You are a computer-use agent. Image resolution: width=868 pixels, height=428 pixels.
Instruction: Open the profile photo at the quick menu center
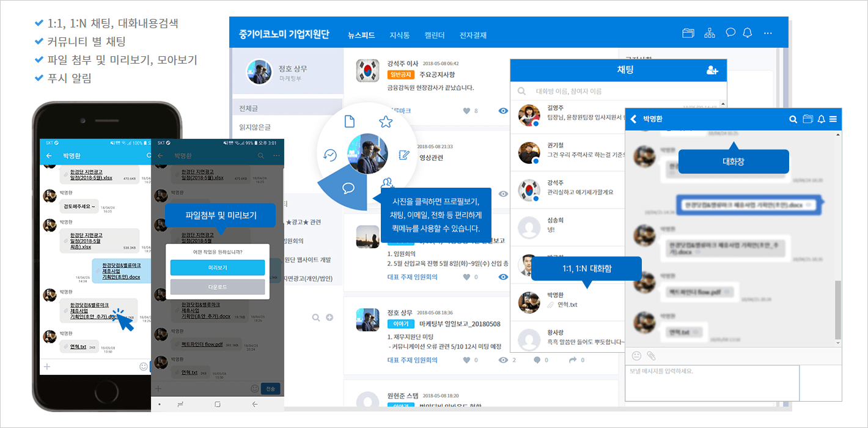367,153
